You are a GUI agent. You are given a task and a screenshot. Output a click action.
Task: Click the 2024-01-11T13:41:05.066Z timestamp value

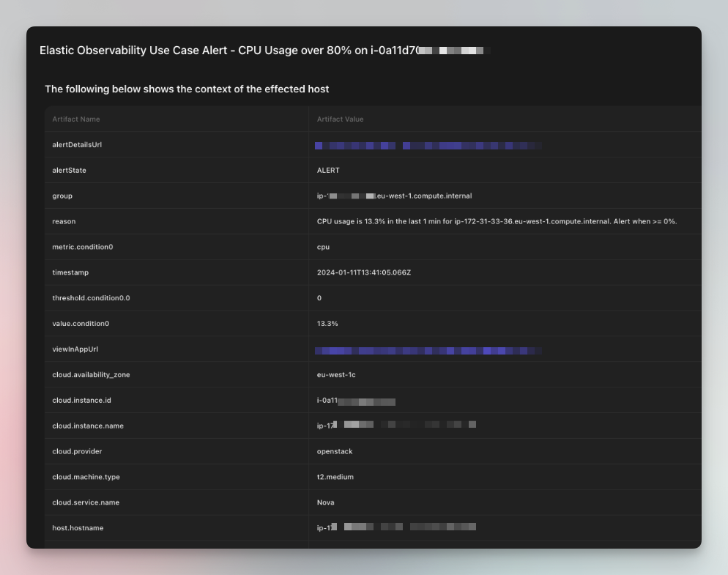364,272
